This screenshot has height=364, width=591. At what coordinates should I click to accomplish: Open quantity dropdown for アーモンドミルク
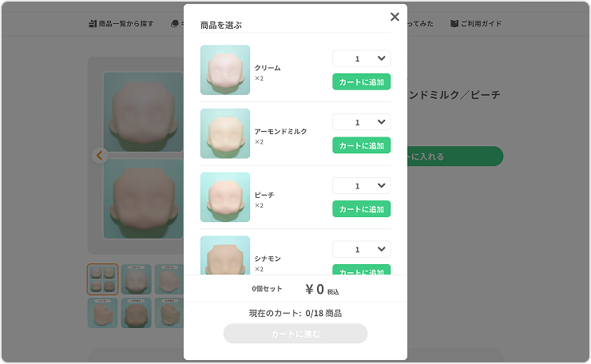[x=361, y=122]
